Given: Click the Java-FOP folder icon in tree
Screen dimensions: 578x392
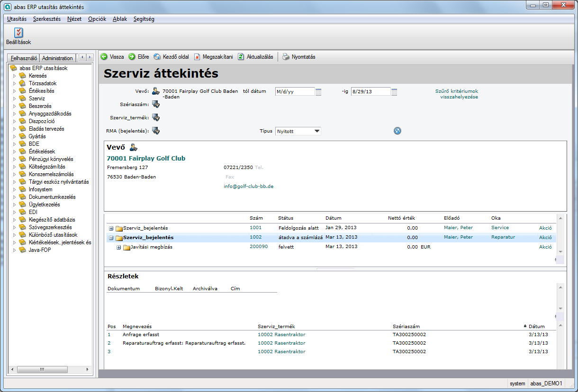Looking at the screenshot, I should 23,250.
